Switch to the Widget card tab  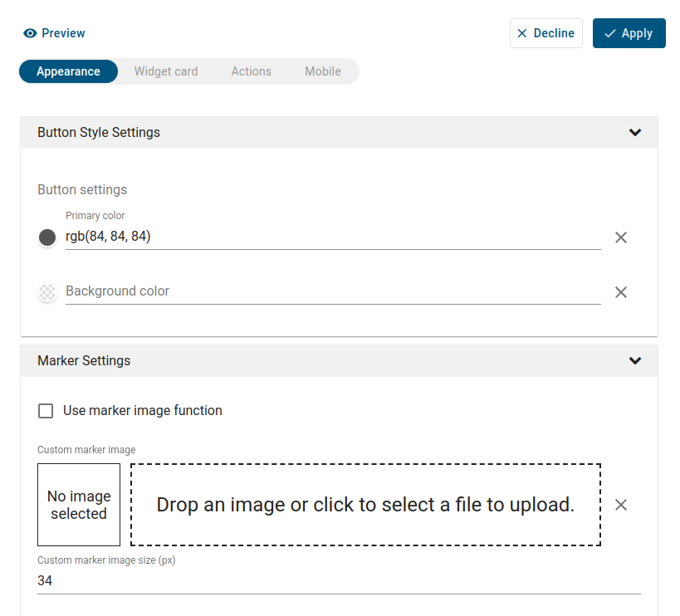[x=166, y=71]
